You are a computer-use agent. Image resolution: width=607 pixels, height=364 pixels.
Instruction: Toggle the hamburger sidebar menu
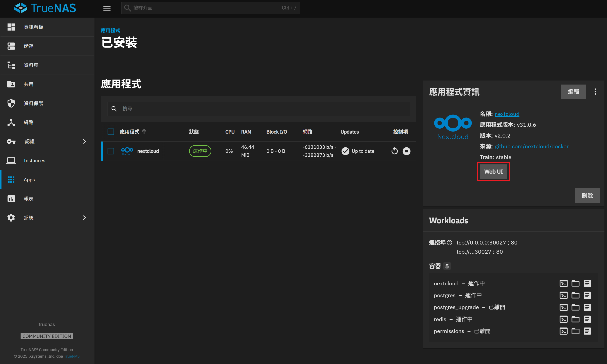107,8
